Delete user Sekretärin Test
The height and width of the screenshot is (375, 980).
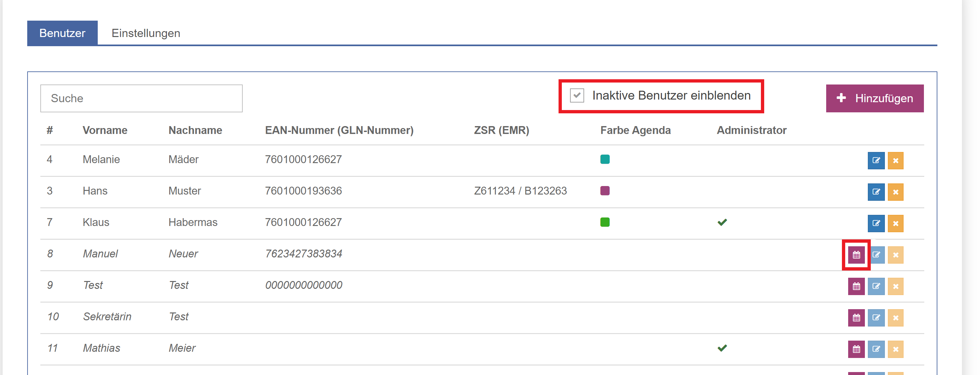pyautogui.click(x=895, y=318)
